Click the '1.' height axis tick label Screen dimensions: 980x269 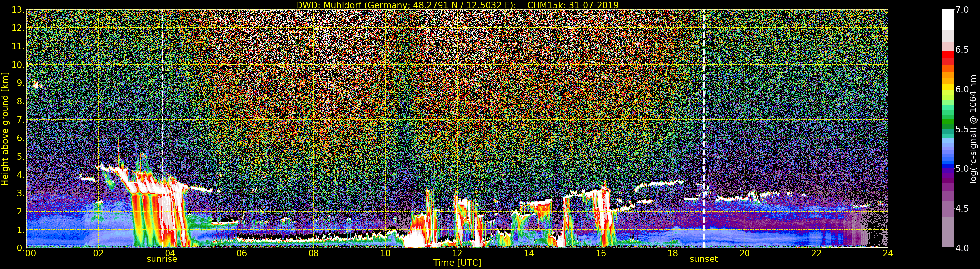pos(20,230)
